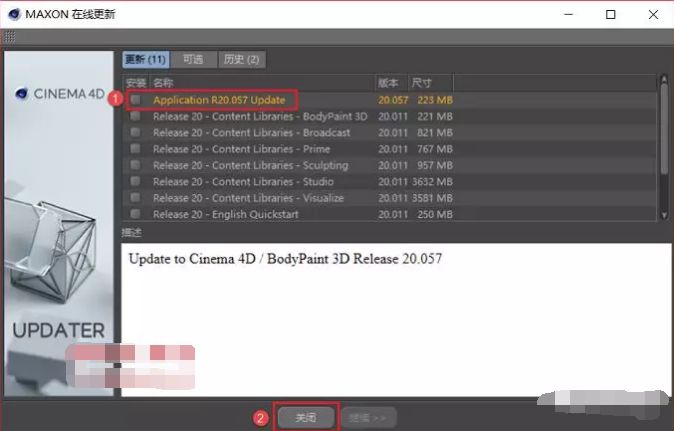Click the update list vertical scrollbar thumb
674x431 pixels.
click(664, 129)
